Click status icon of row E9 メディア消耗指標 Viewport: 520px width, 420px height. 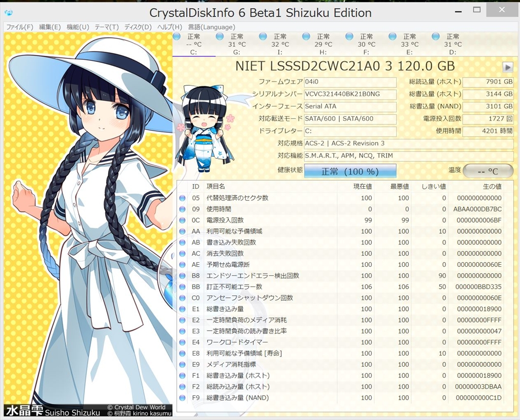[x=182, y=365]
